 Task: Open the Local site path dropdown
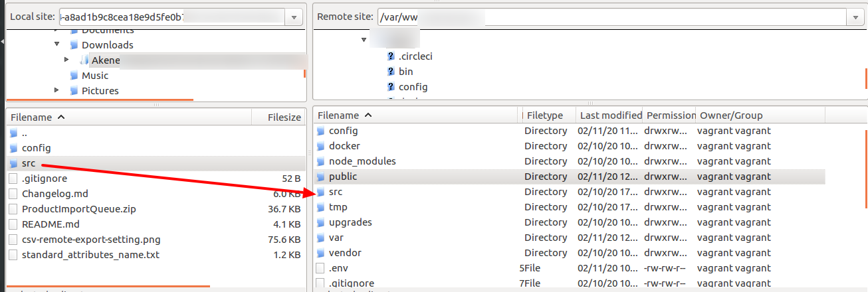[294, 17]
